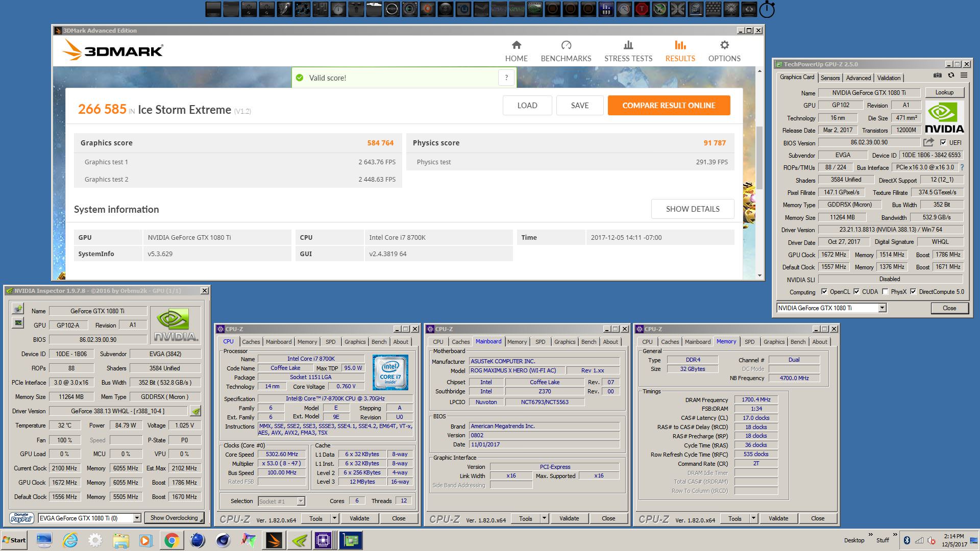Switch to the Advanced tab in GPU-Z
This screenshot has height=551, width=980.
pos(858,78)
